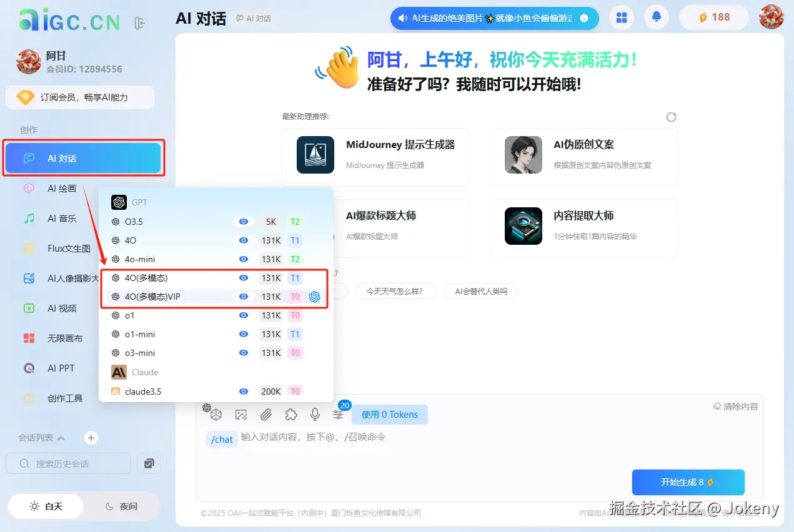Open the settings sliders icon with badge 20

pos(338,414)
